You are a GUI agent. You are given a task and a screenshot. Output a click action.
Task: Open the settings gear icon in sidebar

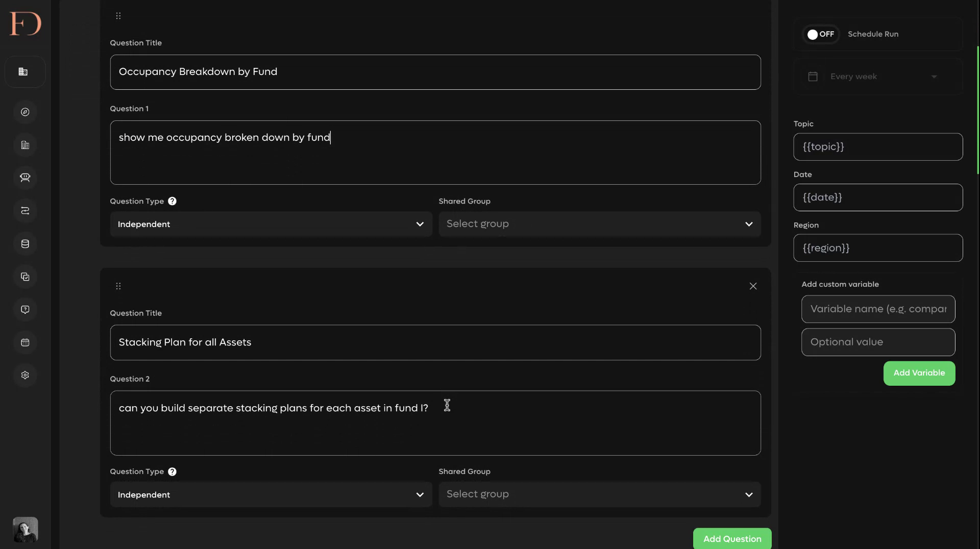pos(25,375)
